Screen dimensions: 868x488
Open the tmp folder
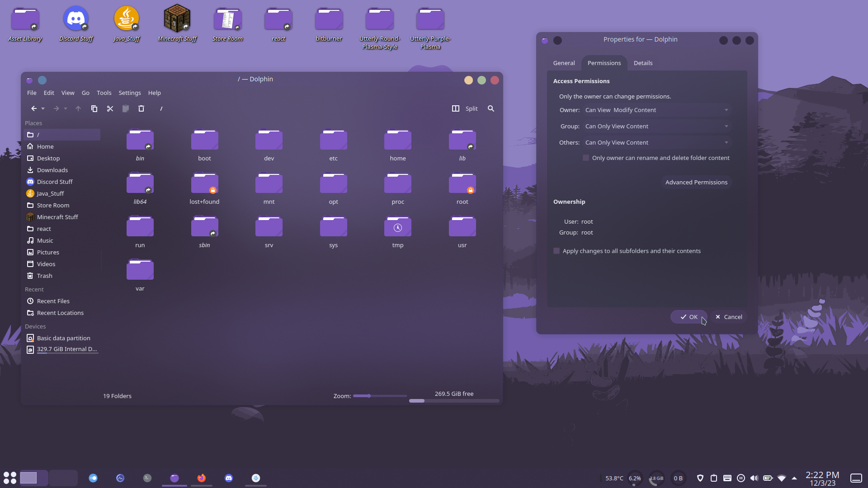click(397, 228)
